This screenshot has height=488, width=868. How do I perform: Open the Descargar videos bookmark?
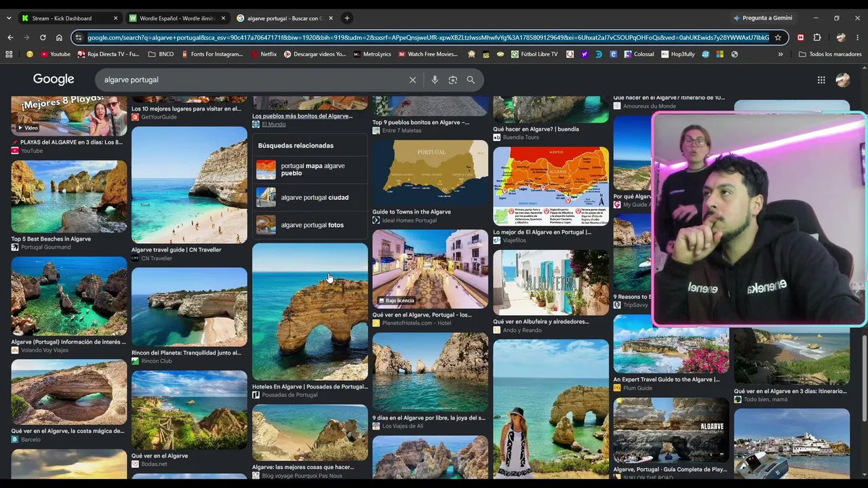tap(315, 54)
